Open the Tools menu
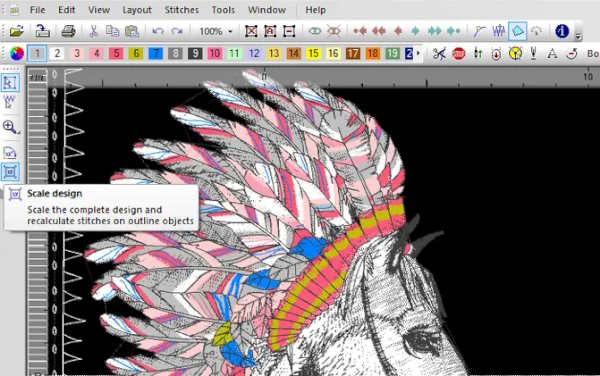Image resolution: width=600 pixels, height=376 pixels. click(x=223, y=10)
